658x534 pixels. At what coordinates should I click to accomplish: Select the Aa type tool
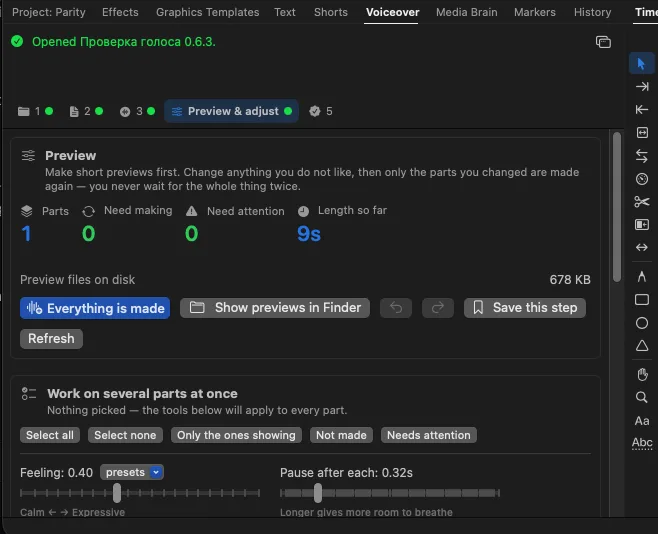pos(642,421)
